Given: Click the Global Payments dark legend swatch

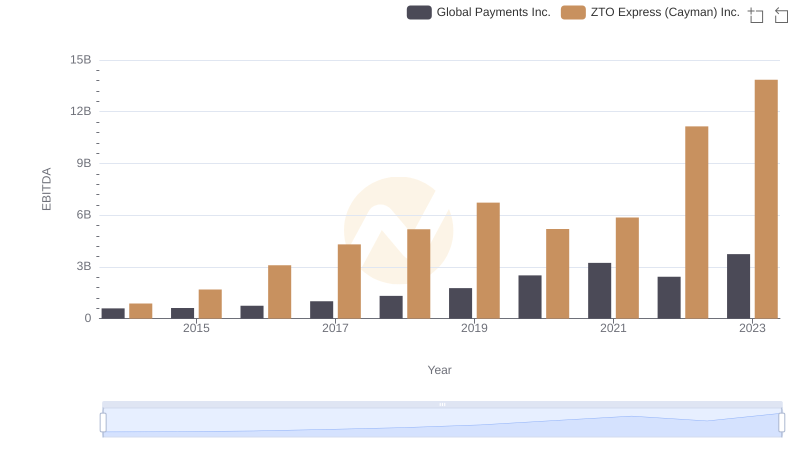Looking at the screenshot, I should pyautogui.click(x=419, y=12).
